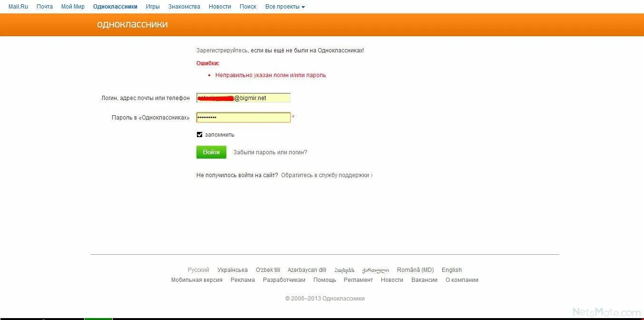Switch language to Georgian
The image size is (644, 320).
coord(376,270)
